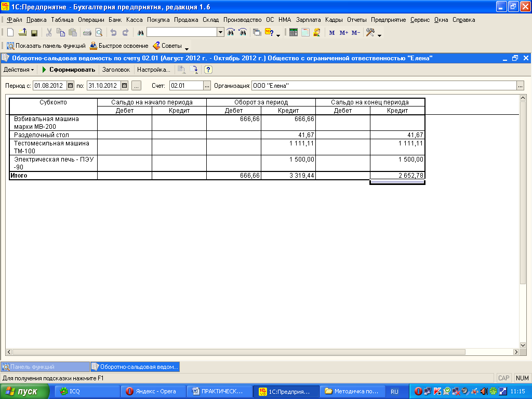
Task: Open the Организация selection ellipsis button
Action: tap(520, 86)
